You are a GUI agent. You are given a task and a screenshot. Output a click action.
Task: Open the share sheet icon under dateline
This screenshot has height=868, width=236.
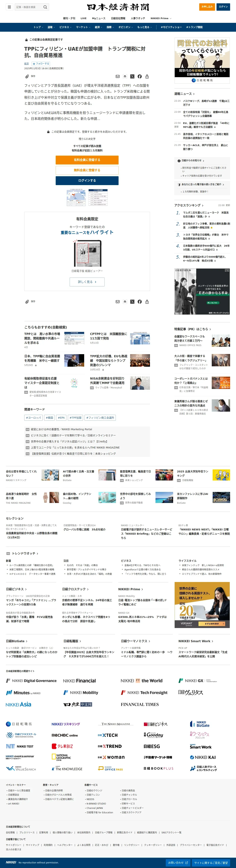147,76
